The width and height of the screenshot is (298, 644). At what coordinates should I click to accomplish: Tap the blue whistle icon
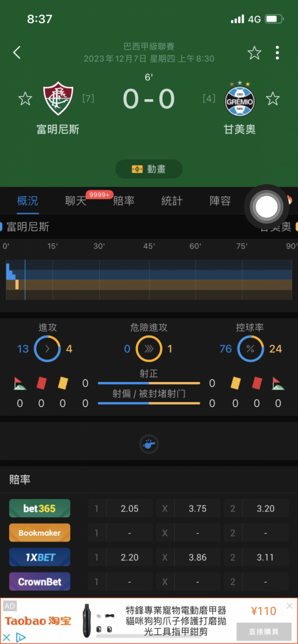[x=149, y=444]
